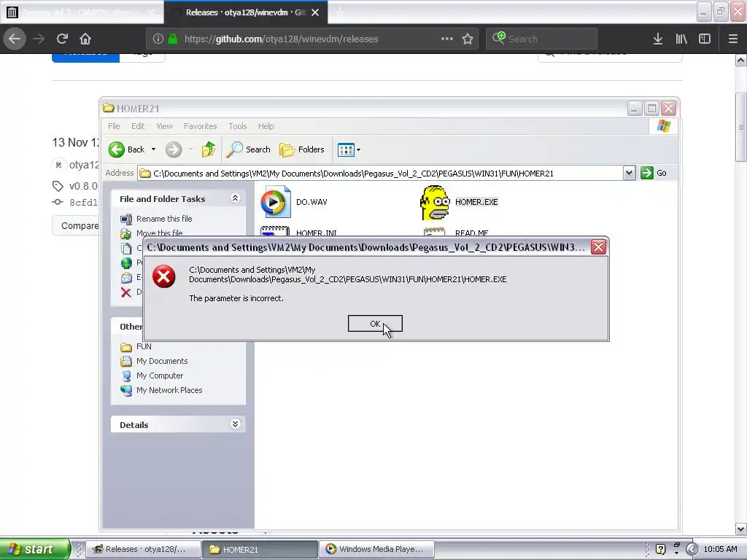Screen dimensions: 747x560
Task: Close the parameter incorrect error dialog
Action: [598, 246]
